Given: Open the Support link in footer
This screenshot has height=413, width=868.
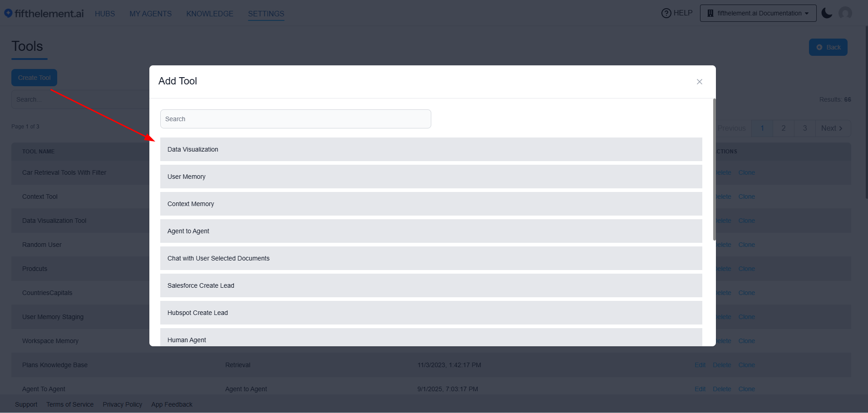Looking at the screenshot, I should click(x=26, y=404).
